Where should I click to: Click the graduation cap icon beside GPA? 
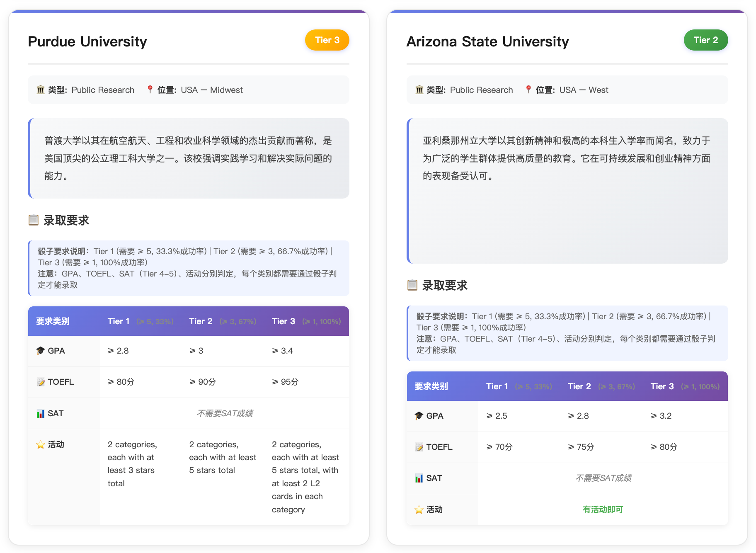point(40,350)
